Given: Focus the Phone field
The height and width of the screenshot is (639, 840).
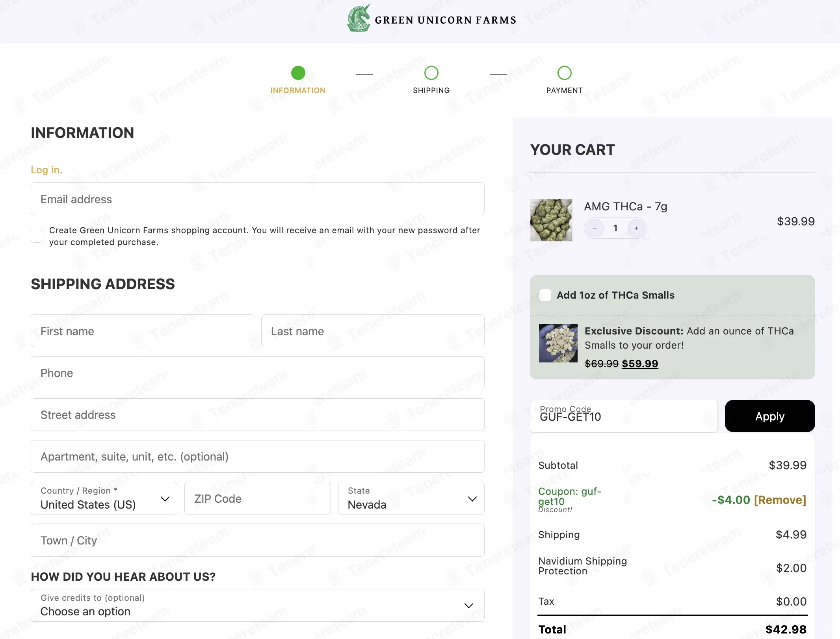Looking at the screenshot, I should click(x=258, y=373).
